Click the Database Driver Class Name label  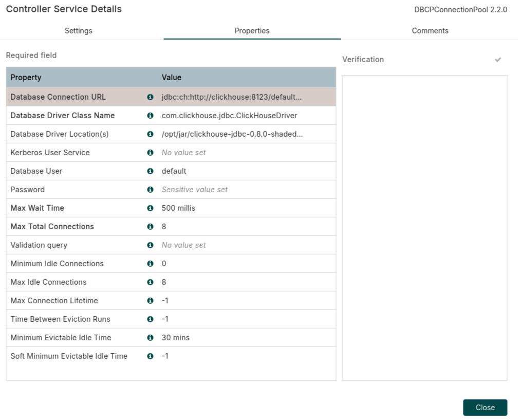(x=63, y=115)
